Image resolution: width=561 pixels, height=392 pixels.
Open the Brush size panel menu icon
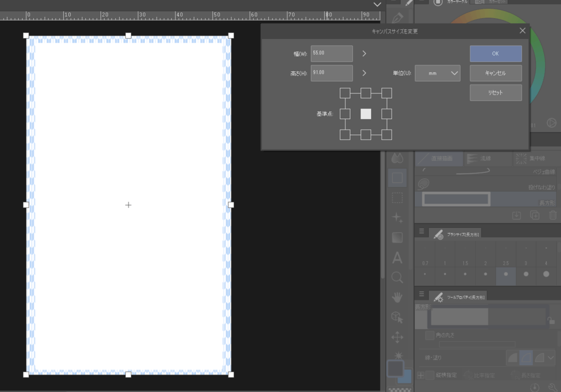click(421, 231)
